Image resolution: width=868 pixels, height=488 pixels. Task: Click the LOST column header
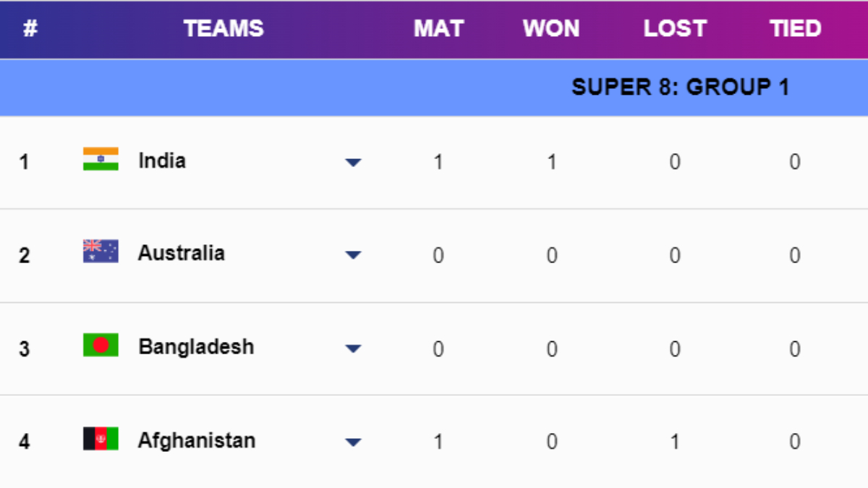point(674,29)
